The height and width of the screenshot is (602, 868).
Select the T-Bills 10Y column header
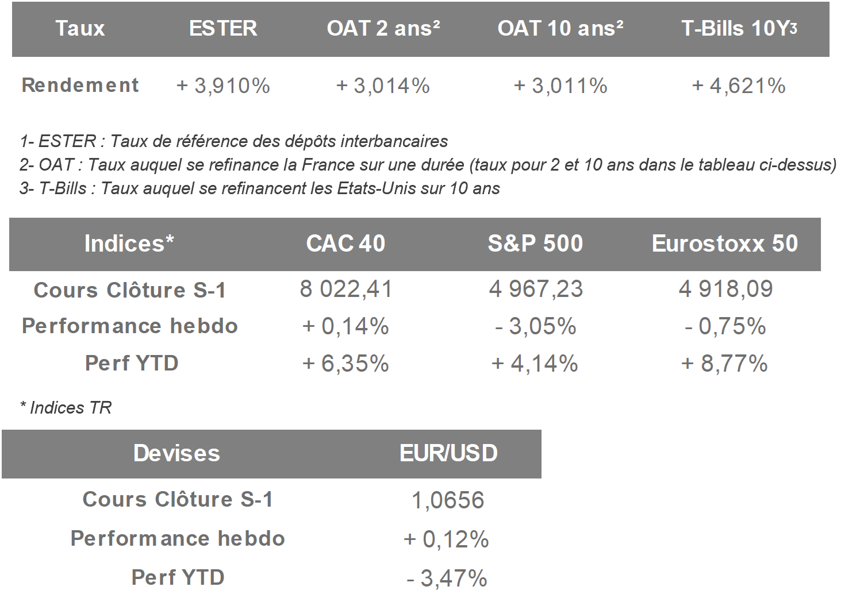pos(739,28)
